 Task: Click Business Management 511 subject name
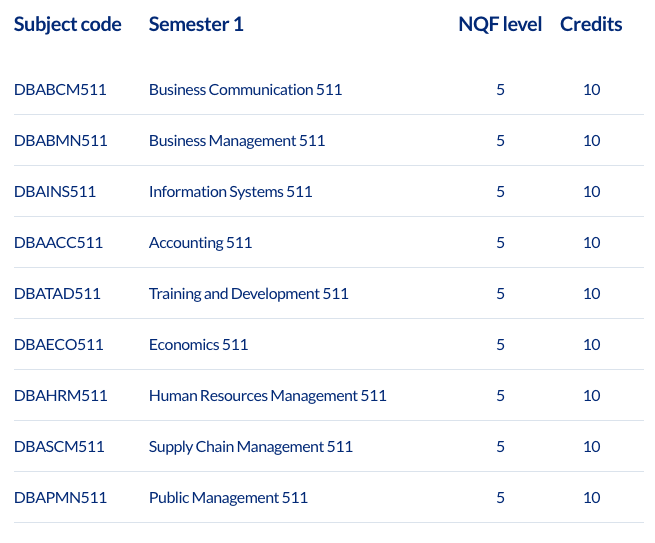click(237, 141)
